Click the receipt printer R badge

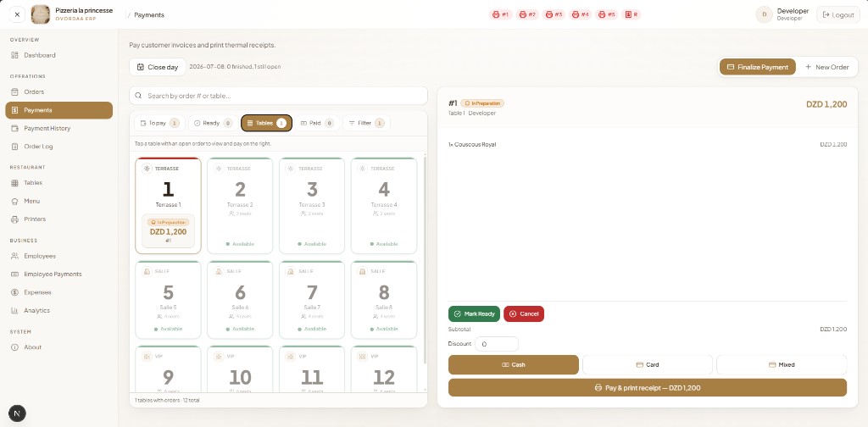coord(632,15)
